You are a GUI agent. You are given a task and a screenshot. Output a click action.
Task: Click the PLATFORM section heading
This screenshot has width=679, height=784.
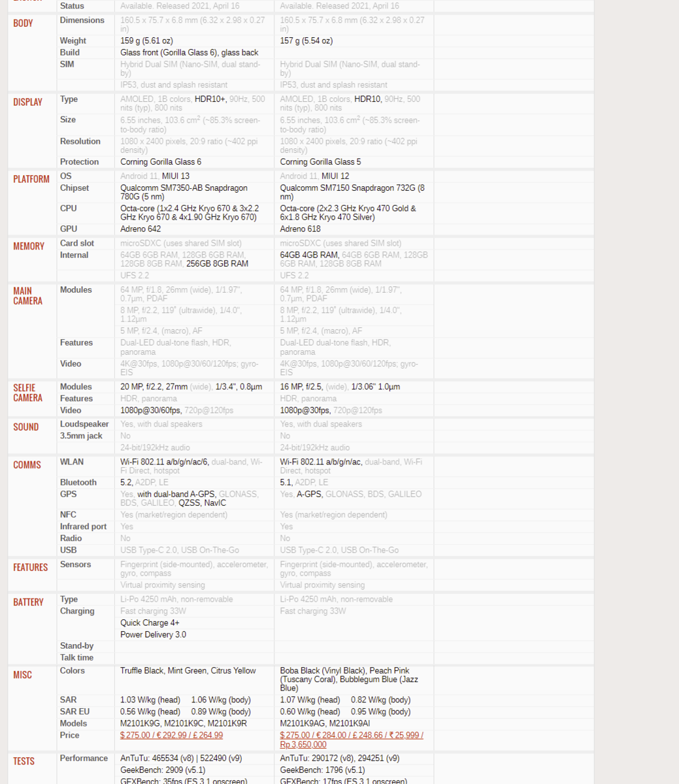point(31,179)
